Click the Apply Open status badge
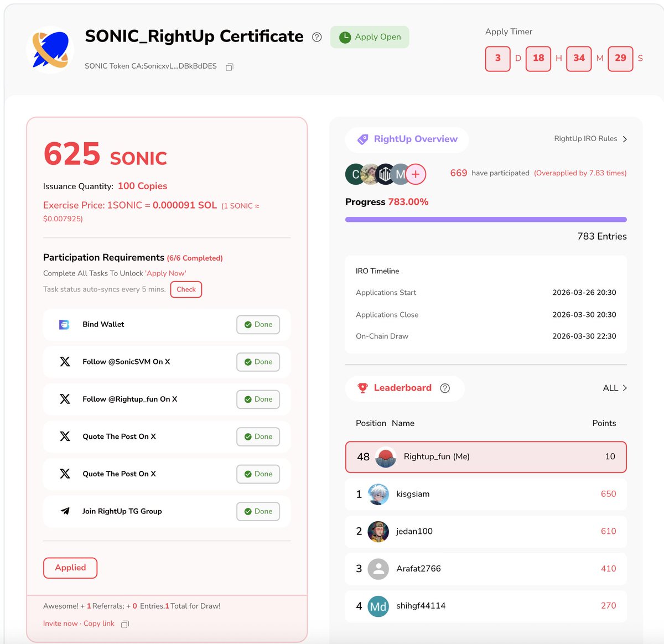This screenshot has width=664, height=644. click(370, 37)
